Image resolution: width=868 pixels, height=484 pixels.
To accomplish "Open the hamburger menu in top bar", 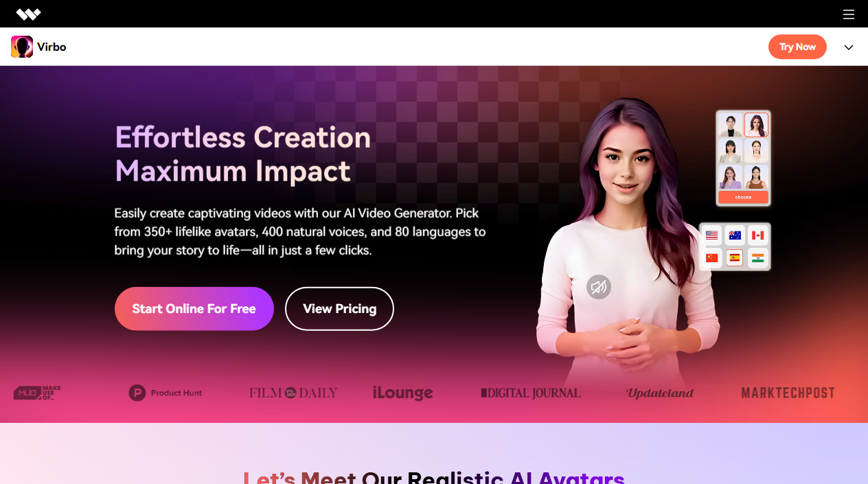I will pyautogui.click(x=849, y=14).
